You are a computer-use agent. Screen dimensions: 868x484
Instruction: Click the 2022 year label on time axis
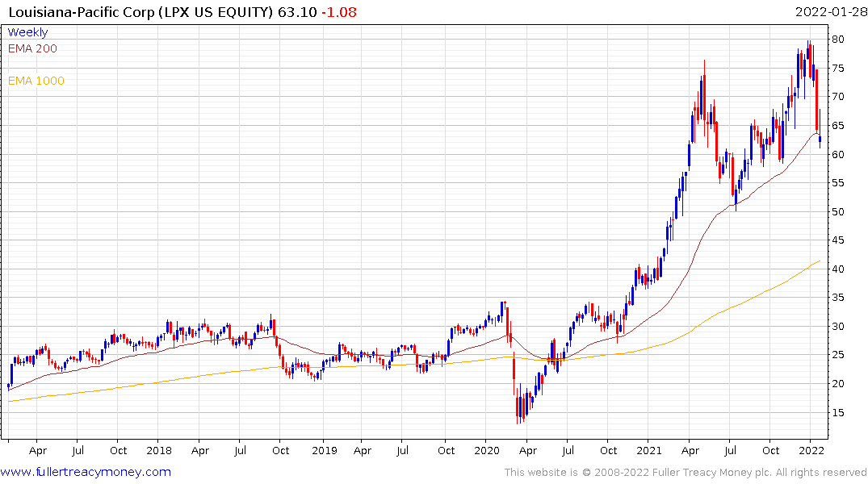tap(811, 450)
